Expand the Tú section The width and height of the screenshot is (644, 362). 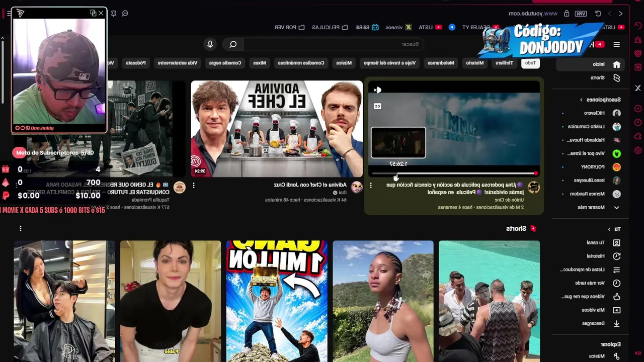[614, 229]
